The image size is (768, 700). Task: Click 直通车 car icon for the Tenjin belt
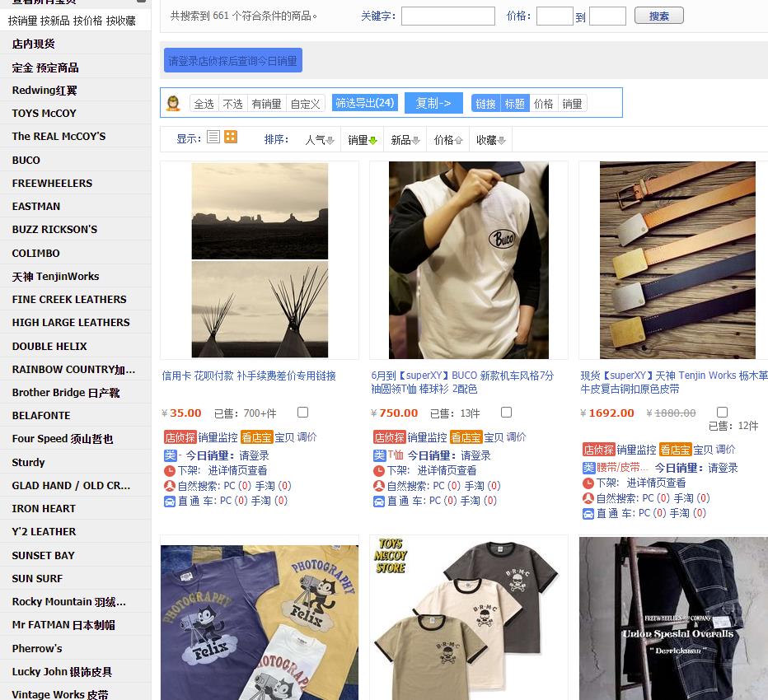[x=588, y=514]
